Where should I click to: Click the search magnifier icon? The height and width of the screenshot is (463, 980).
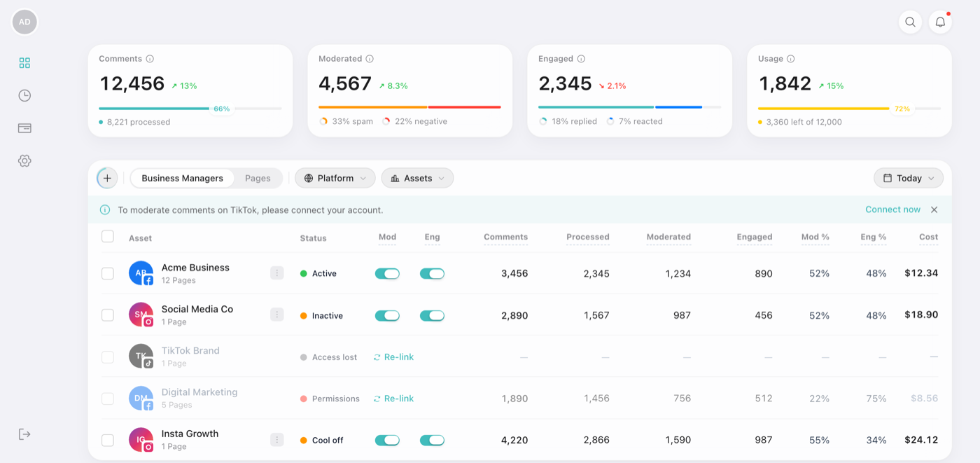click(910, 22)
